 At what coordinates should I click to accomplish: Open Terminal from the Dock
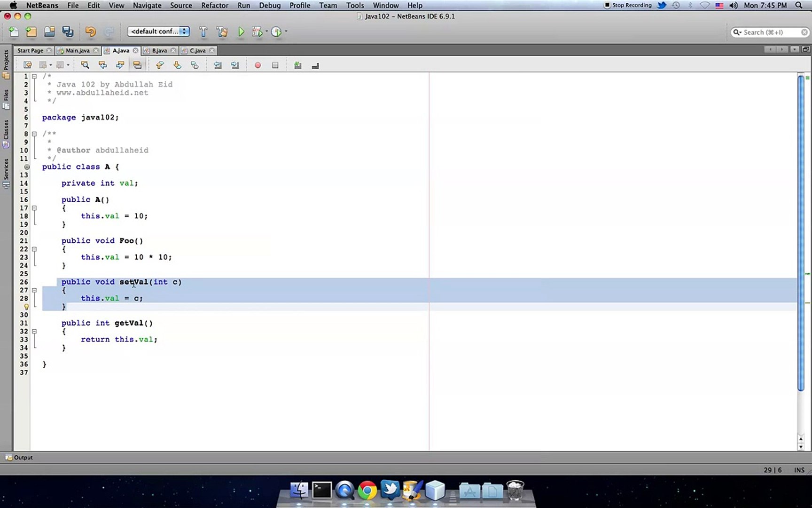pyautogui.click(x=322, y=490)
